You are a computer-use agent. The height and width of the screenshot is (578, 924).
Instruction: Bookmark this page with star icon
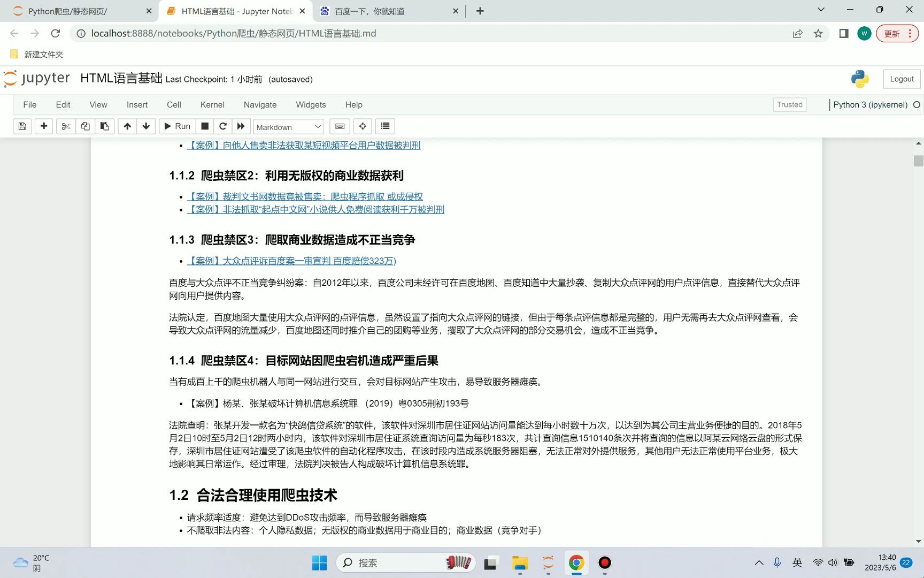pyautogui.click(x=818, y=34)
